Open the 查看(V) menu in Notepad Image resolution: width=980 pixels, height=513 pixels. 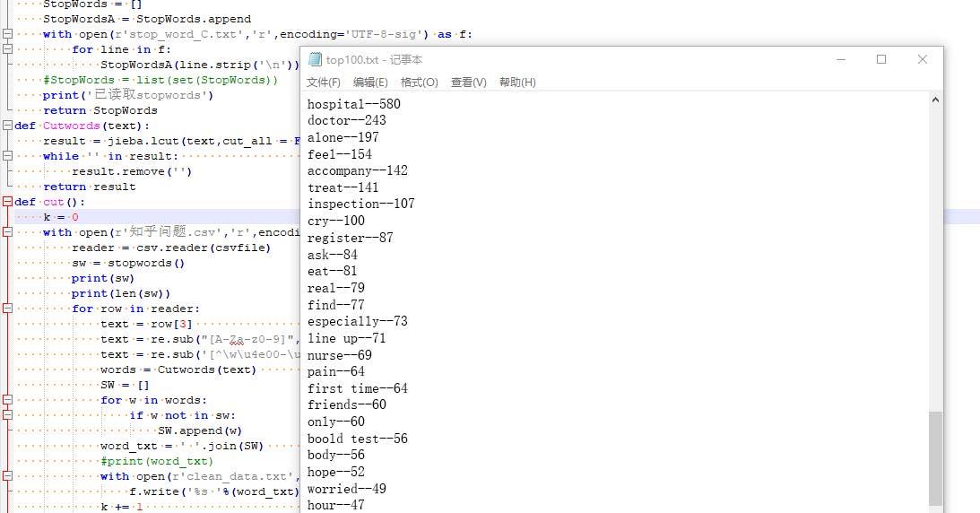pos(468,83)
